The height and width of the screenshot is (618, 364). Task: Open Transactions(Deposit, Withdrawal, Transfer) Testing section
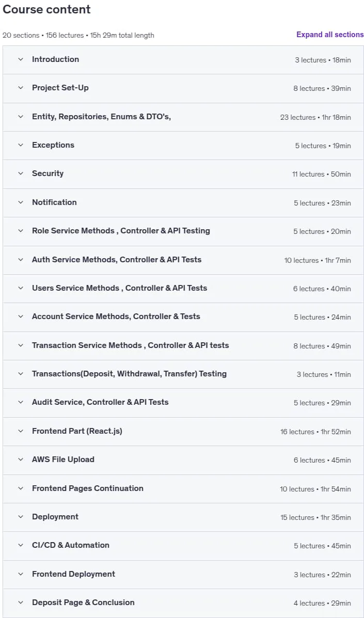click(183, 374)
